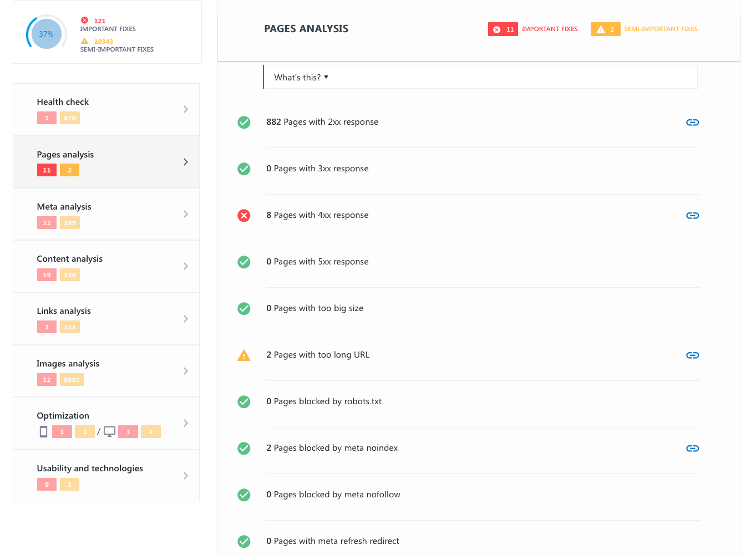756x555 pixels.
Task: Expand the What's this? dropdown
Action: (301, 78)
